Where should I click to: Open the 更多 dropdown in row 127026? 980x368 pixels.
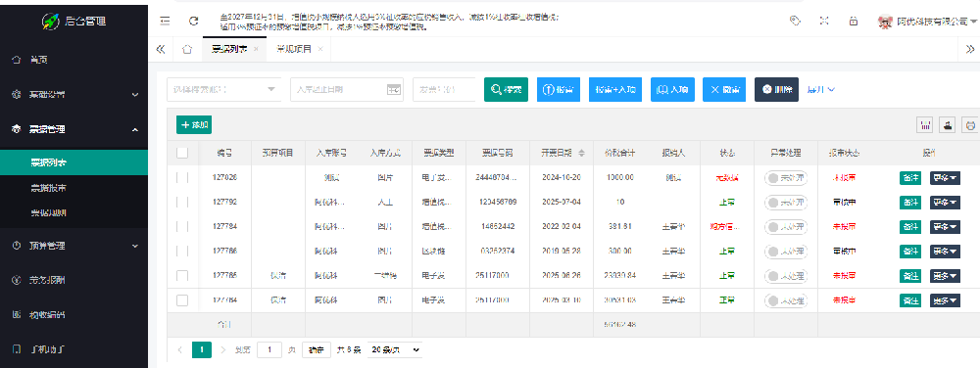click(945, 178)
